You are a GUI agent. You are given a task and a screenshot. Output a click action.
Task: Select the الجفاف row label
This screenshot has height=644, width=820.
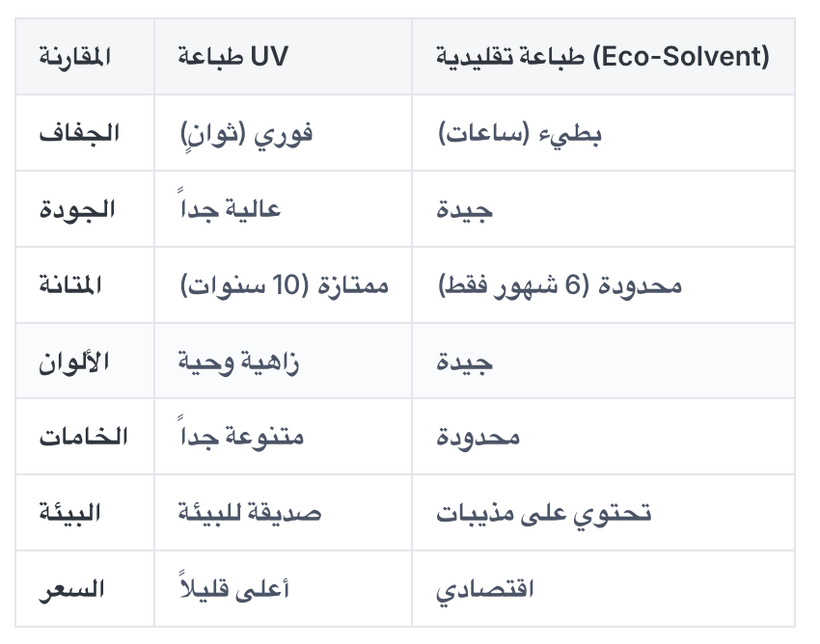pyautogui.click(x=79, y=133)
